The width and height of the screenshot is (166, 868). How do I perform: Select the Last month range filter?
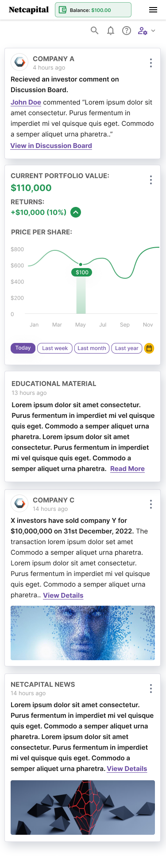[x=92, y=348]
